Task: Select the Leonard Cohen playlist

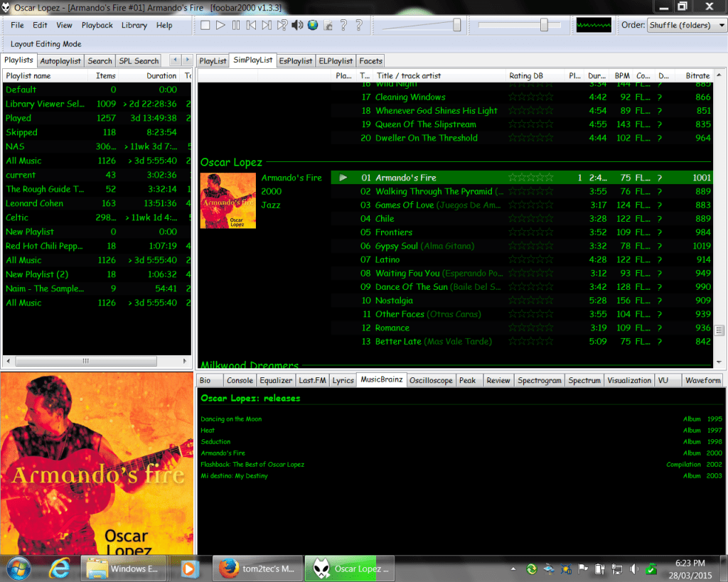Action: coord(34,203)
